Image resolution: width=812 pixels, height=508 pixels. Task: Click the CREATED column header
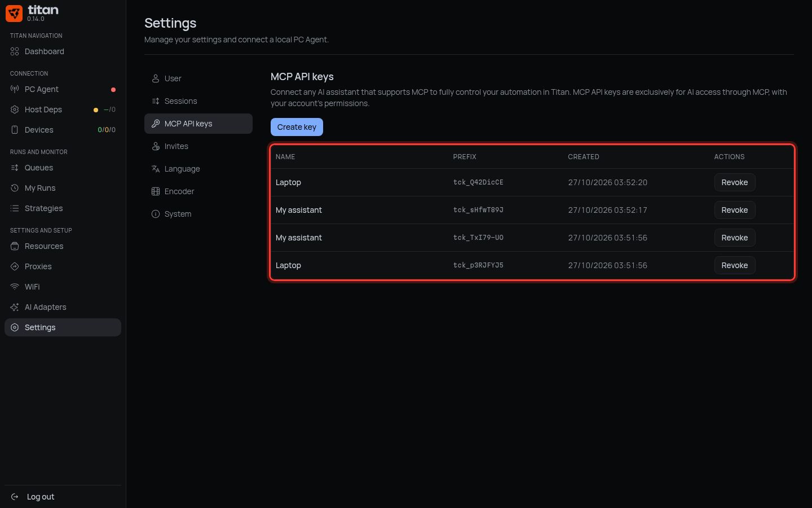tap(584, 157)
